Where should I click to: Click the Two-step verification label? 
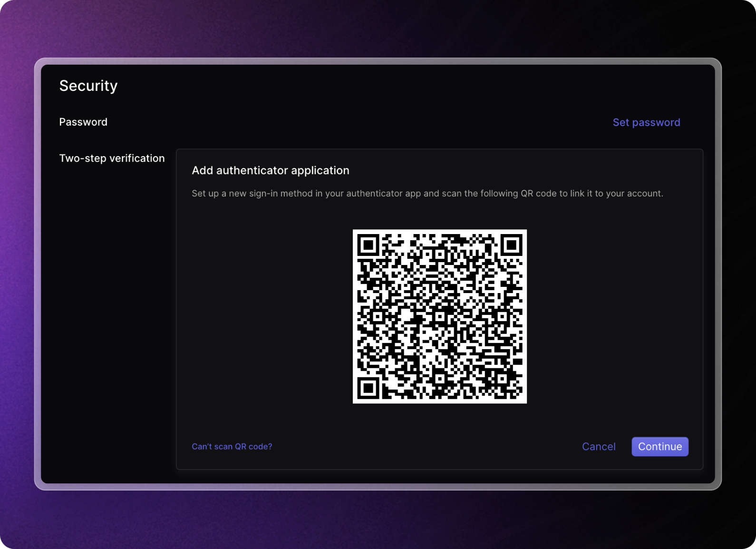pos(112,158)
